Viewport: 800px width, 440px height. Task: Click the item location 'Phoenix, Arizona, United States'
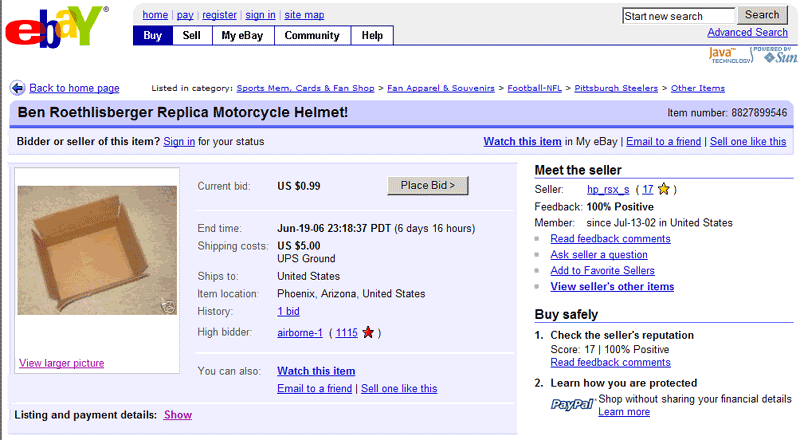click(351, 294)
